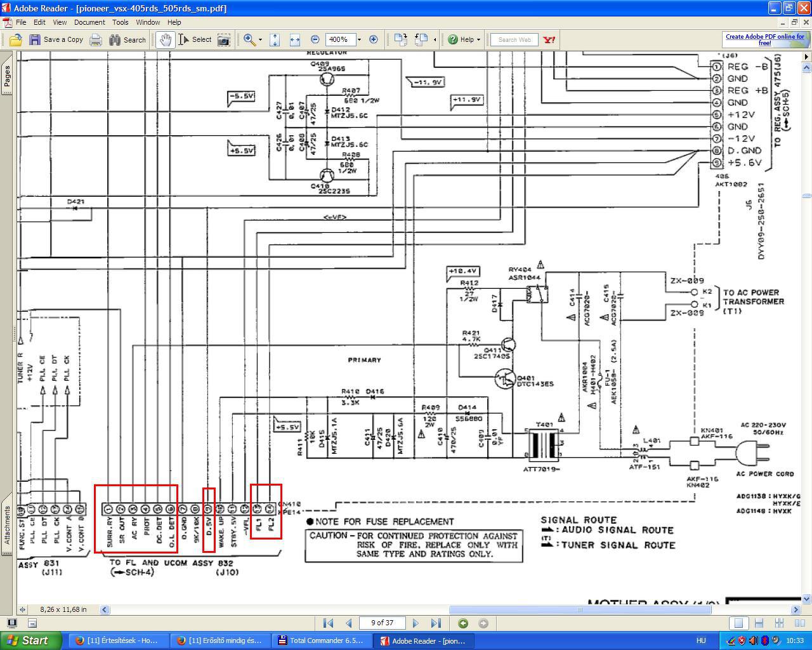Click the HU language indicator in the tray
The width and height of the screenshot is (812, 650).
coord(701,640)
